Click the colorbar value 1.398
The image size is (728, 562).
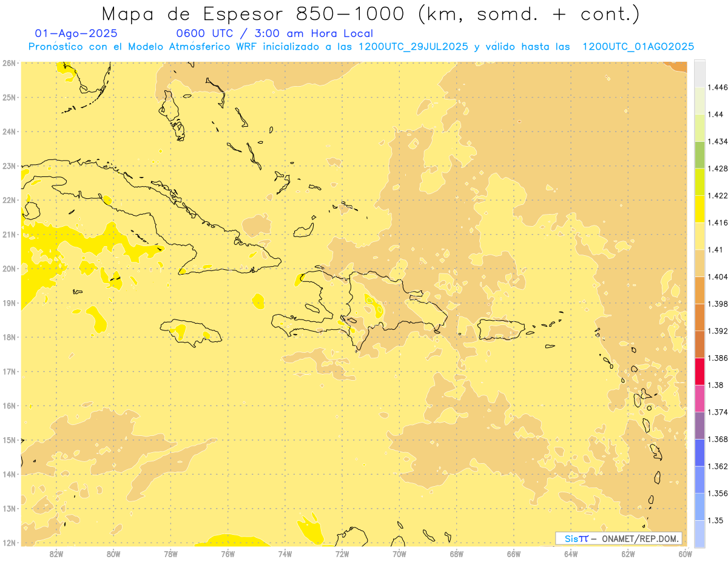718,304
